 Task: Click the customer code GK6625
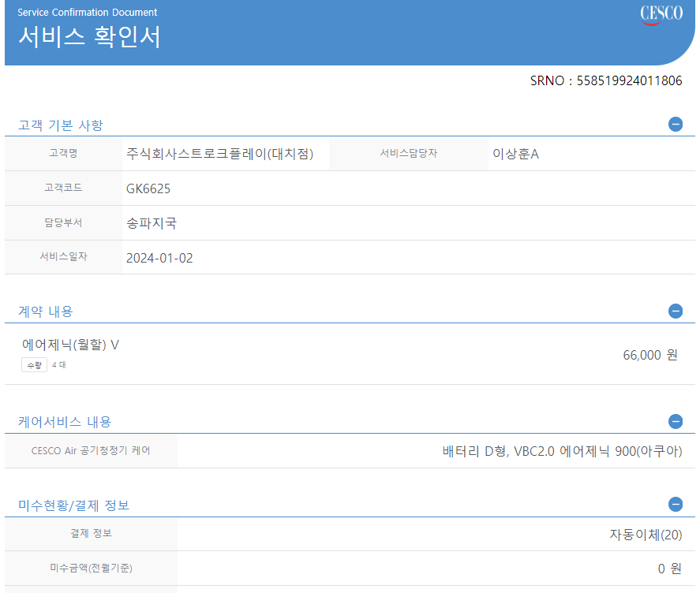tap(148, 188)
